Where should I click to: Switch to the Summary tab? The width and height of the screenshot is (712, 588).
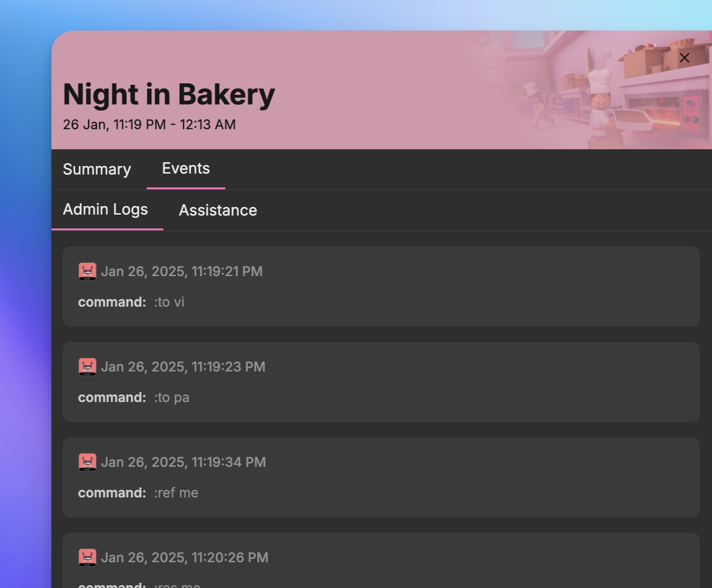pyautogui.click(x=97, y=169)
